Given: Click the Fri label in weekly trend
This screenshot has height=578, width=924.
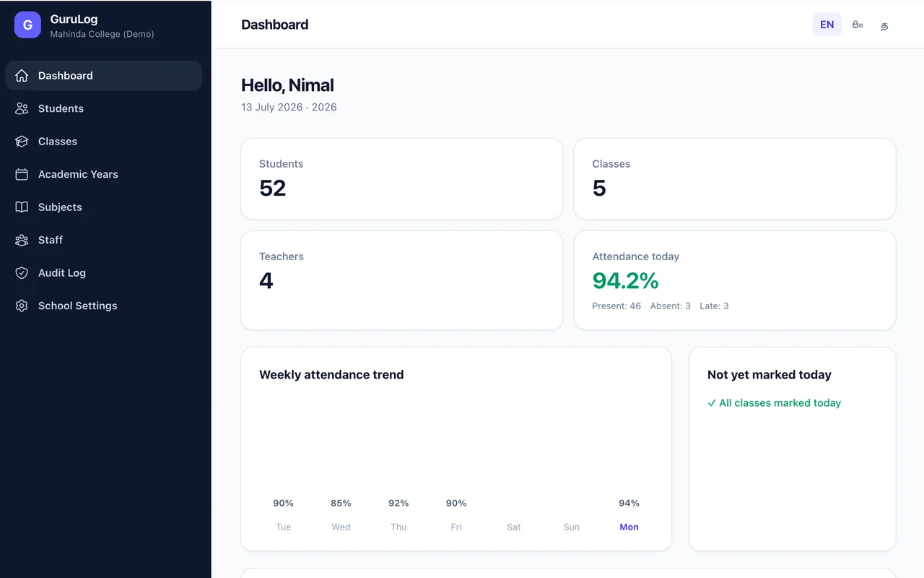Looking at the screenshot, I should [456, 527].
